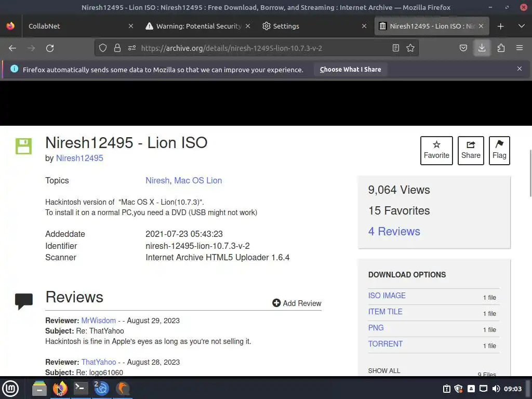Open the Linux Mint start menu

click(x=10, y=388)
